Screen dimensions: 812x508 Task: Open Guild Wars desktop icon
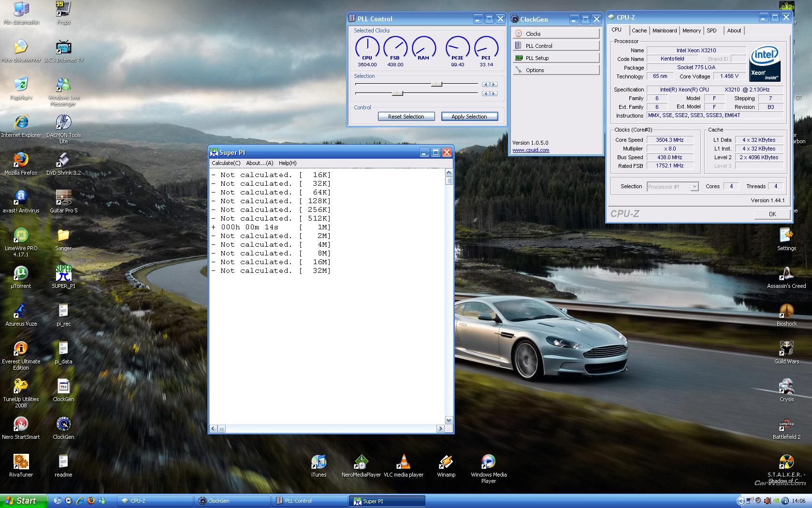pyautogui.click(x=786, y=352)
